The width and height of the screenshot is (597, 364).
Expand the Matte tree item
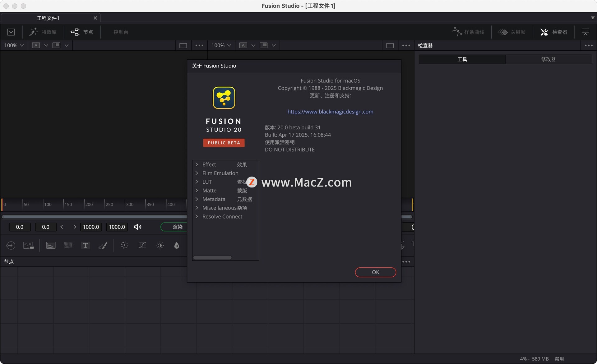tap(197, 191)
